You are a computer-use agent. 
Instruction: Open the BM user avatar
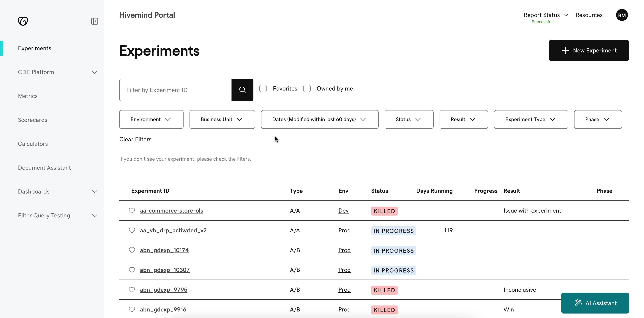click(621, 15)
